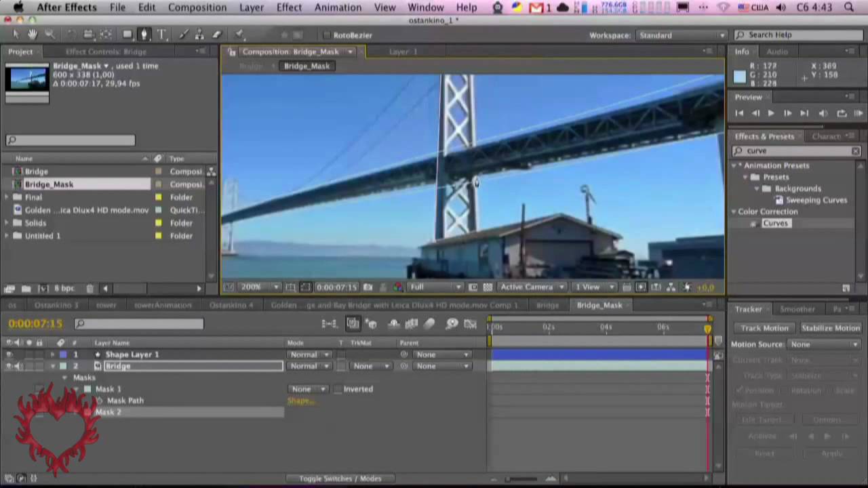Click the current time indicator in timeline ruler
This screenshot has width=868, height=488.
coord(707,329)
